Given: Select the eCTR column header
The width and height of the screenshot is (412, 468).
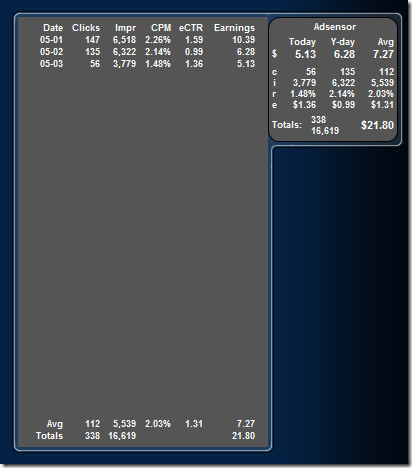Looking at the screenshot, I should point(191,28).
